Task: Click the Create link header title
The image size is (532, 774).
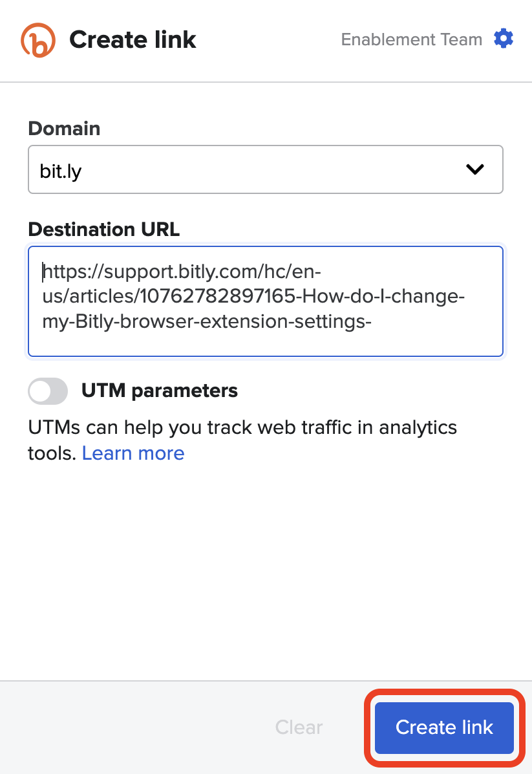Action: point(133,40)
